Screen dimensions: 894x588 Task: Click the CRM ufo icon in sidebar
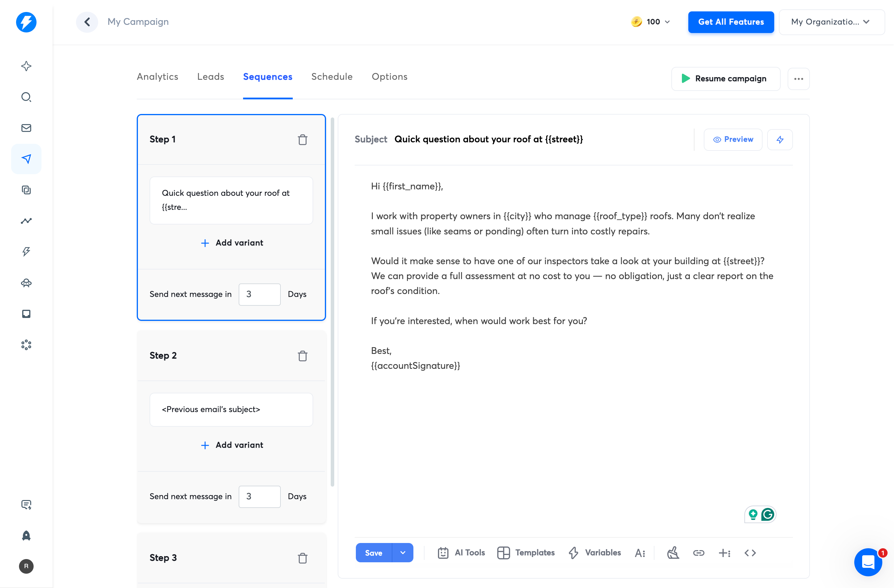26,283
